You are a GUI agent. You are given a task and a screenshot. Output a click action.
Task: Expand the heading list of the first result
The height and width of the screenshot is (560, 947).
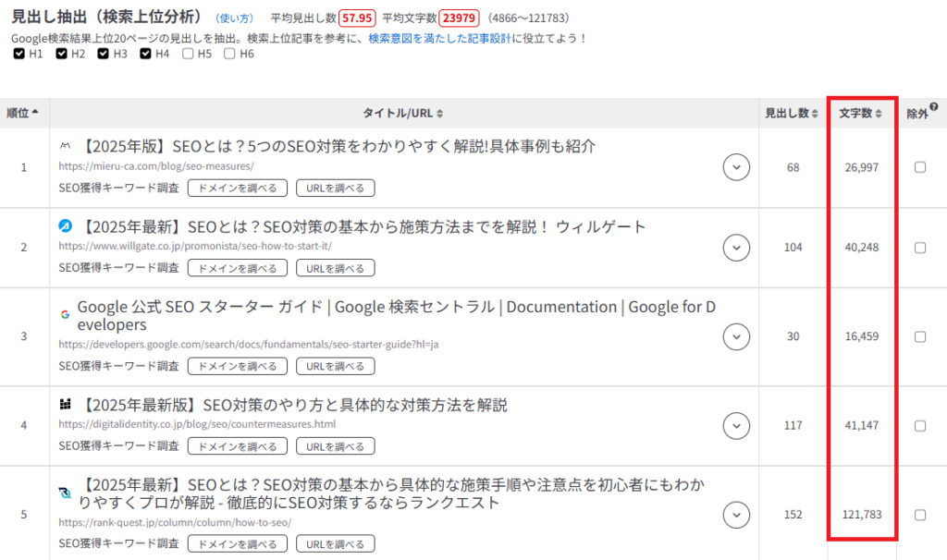coord(736,166)
